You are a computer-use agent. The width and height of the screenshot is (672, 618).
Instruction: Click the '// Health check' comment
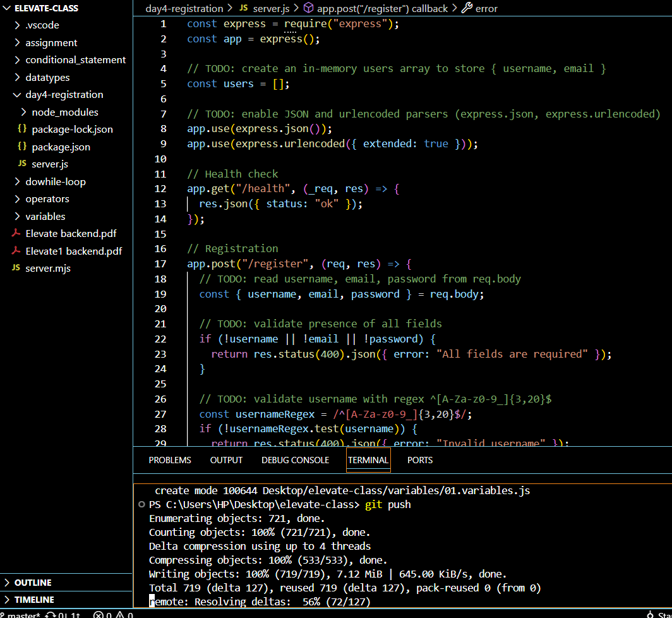(232, 174)
